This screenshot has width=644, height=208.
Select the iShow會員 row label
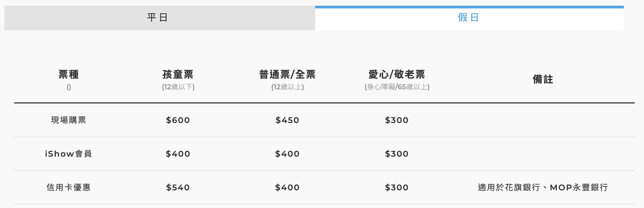click(x=69, y=154)
